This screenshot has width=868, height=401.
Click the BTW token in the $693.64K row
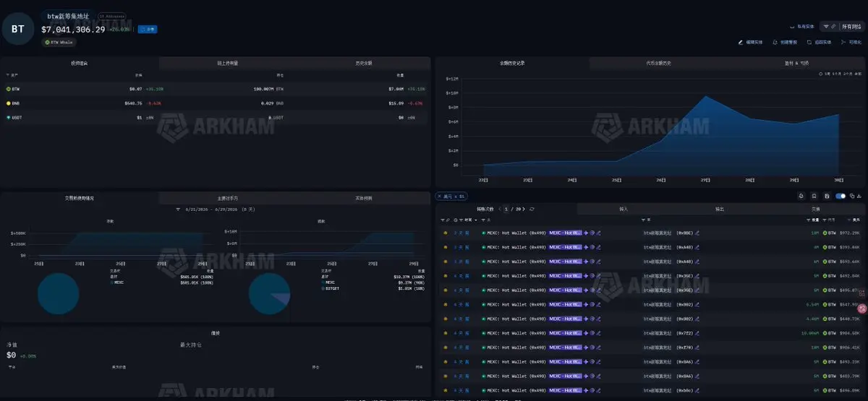(831, 261)
